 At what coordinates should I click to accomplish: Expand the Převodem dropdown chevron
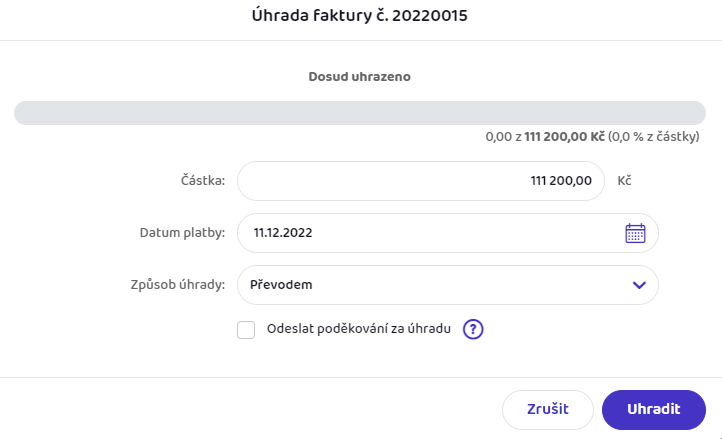pyautogui.click(x=639, y=285)
